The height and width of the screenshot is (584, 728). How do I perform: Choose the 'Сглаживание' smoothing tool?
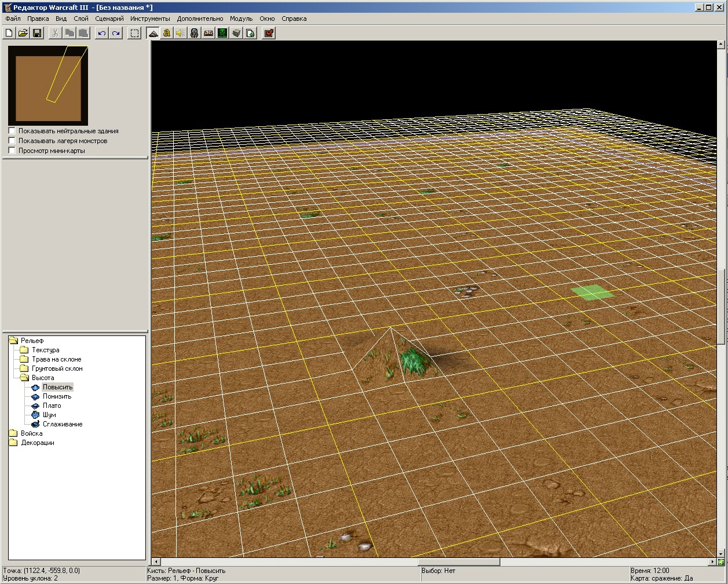(62, 424)
